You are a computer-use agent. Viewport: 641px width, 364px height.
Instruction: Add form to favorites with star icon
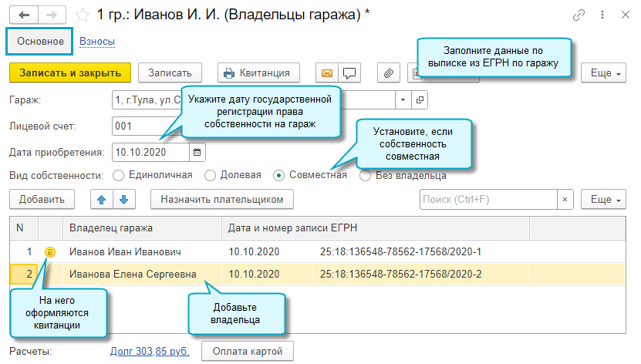click(x=83, y=15)
